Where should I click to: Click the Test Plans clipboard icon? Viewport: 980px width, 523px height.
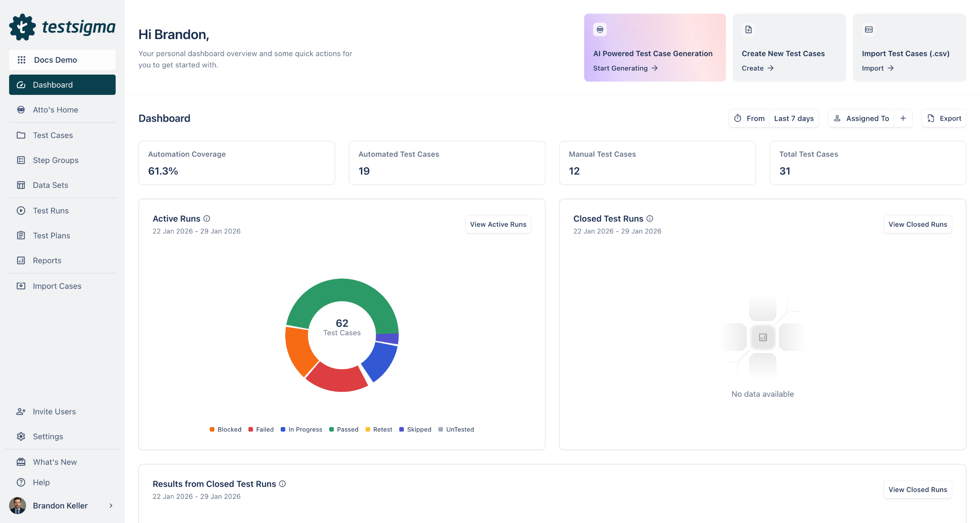(21, 236)
